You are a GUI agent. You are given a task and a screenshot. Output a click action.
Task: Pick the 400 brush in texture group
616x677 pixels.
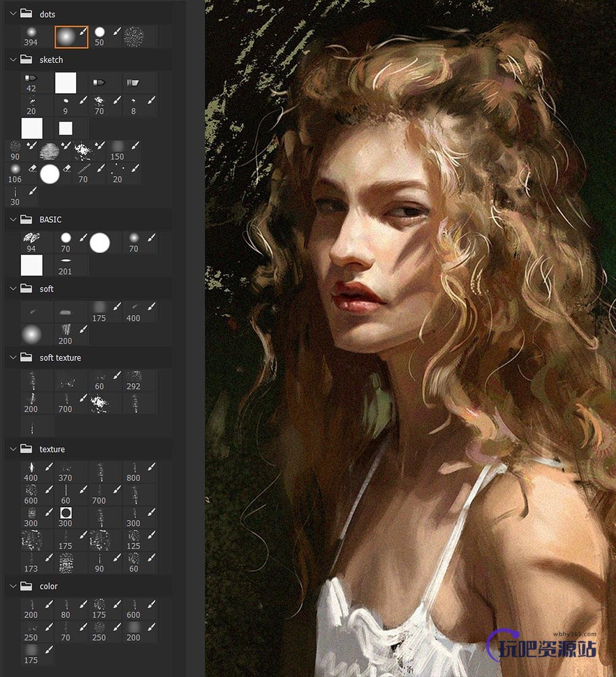pyautogui.click(x=37, y=472)
